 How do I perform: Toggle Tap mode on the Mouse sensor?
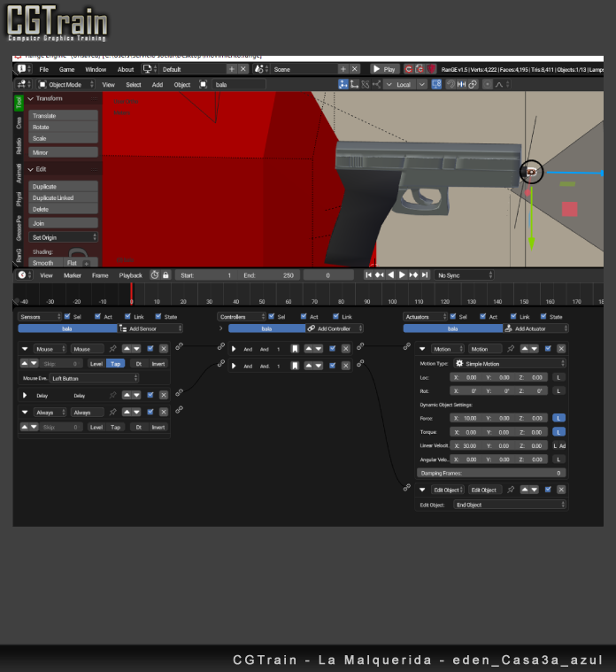pos(115,364)
